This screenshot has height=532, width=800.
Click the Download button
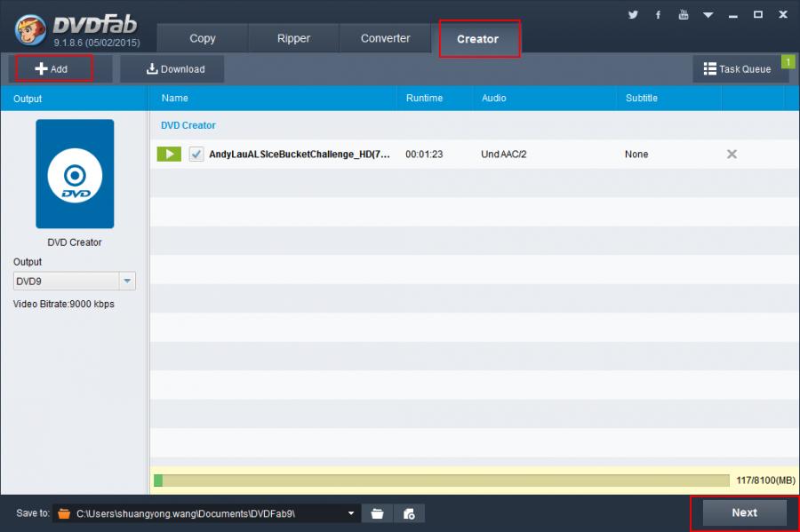(x=172, y=68)
